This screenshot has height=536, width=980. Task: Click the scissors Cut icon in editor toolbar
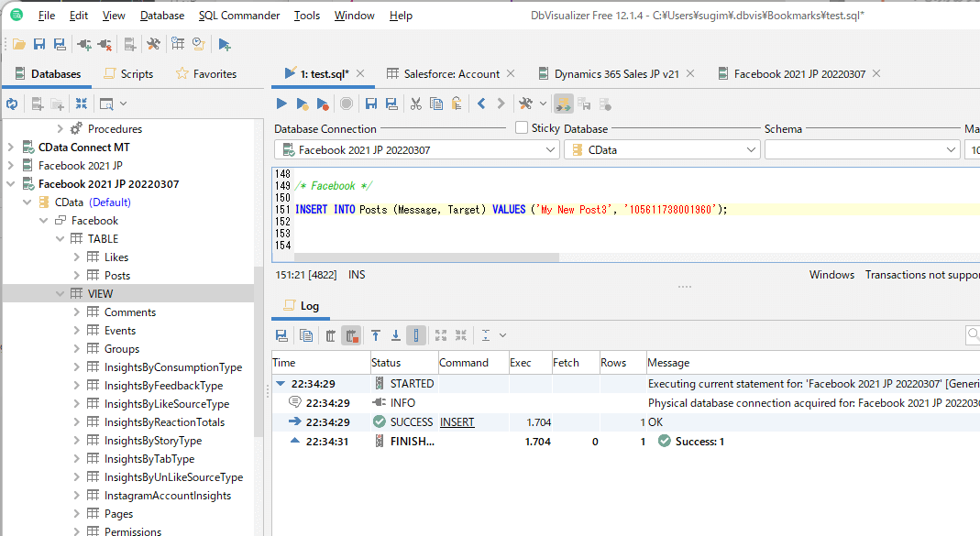click(x=415, y=104)
